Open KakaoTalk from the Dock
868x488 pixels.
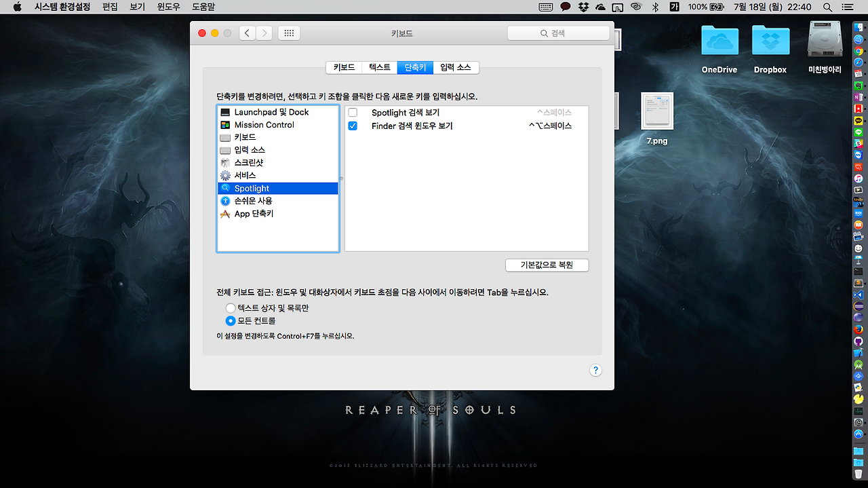pyautogui.click(x=859, y=120)
